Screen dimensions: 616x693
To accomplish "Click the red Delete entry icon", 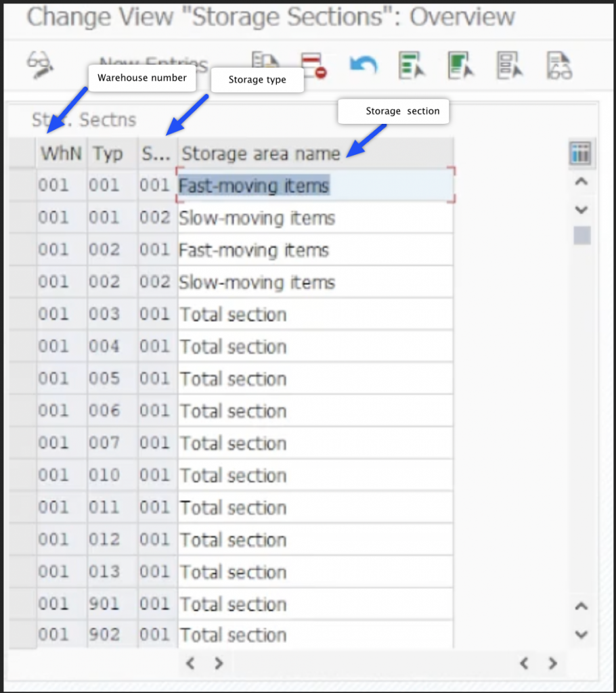I will [x=313, y=66].
